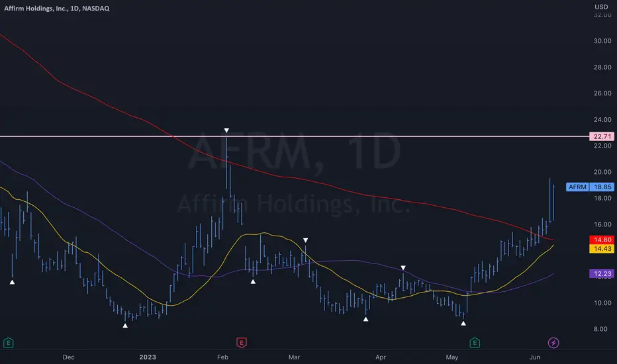
Task: Click the 16.00 price scale value
Action: (602, 224)
